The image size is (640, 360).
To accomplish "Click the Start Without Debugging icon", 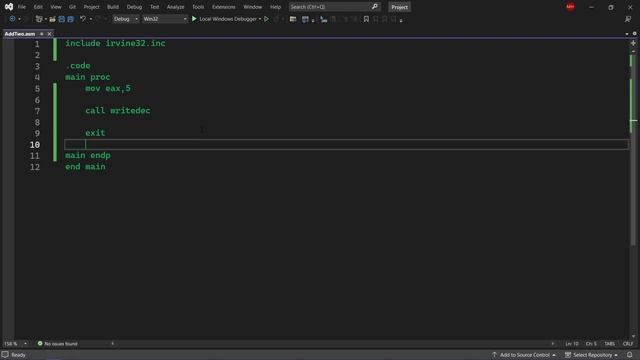I will pos(267,19).
